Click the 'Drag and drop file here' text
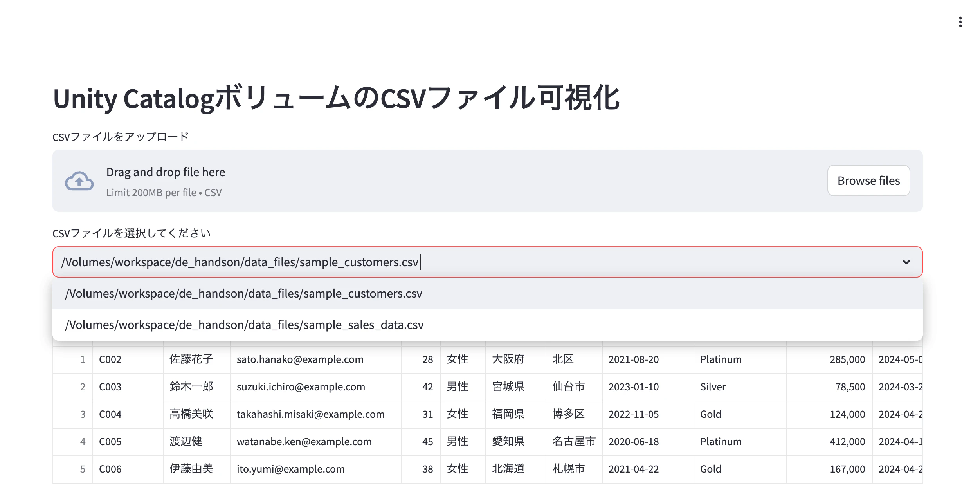The image size is (980, 484). click(x=166, y=172)
